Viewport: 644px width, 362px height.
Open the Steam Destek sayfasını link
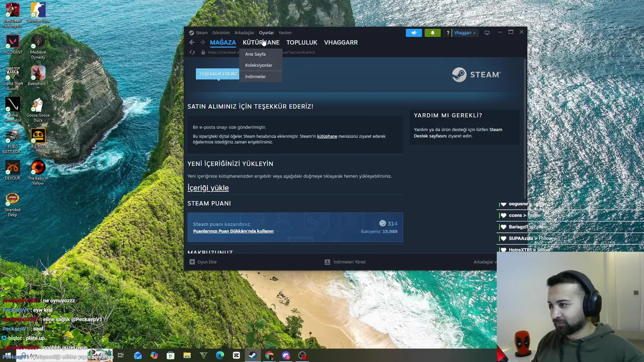click(x=458, y=133)
